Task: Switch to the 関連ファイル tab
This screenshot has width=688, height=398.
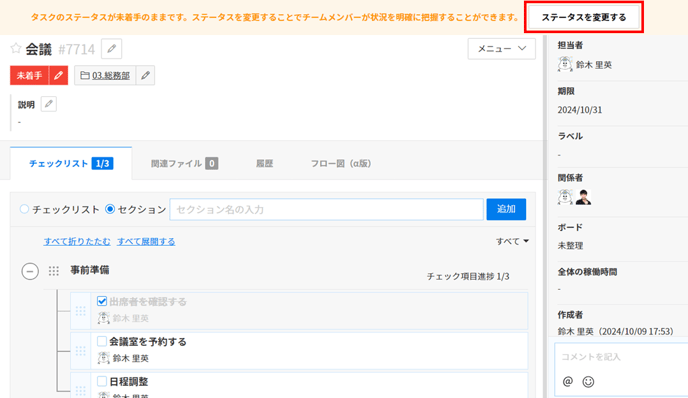Action: tap(184, 164)
